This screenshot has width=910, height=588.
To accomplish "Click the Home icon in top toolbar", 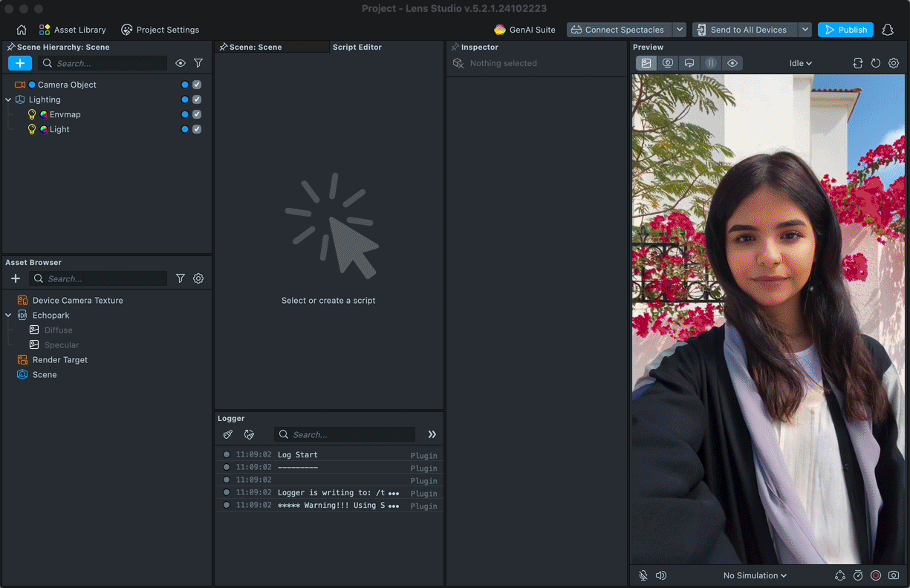I will [x=22, y=30].
